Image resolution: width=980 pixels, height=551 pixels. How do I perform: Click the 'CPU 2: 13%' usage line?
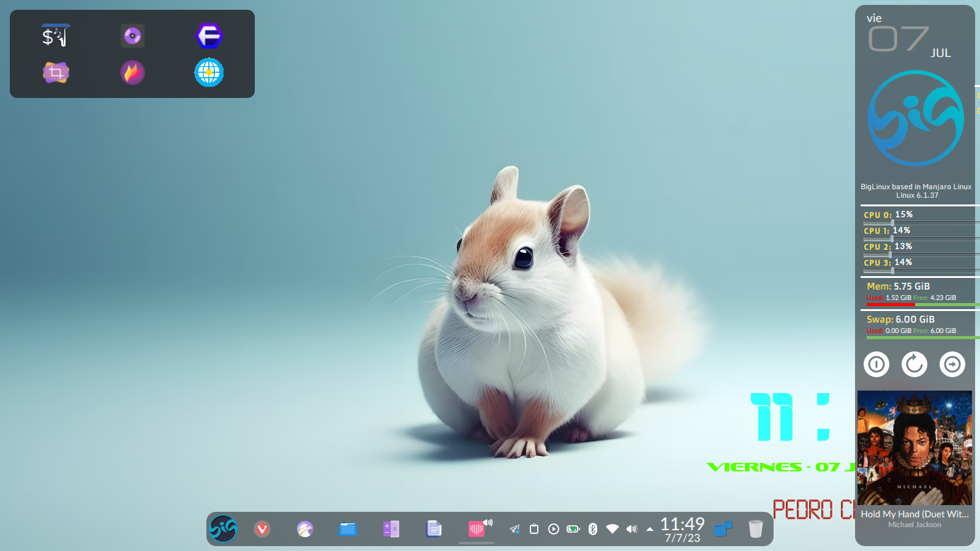tap(888, 247)
